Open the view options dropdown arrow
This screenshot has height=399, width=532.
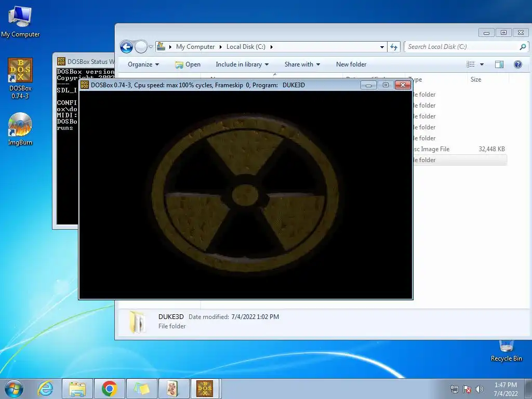(482, 64)
